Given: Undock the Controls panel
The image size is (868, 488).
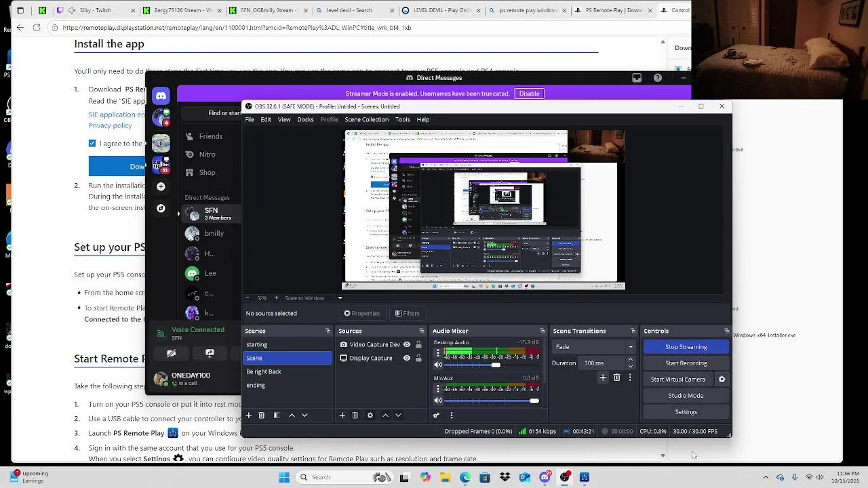Looking at the screenshot, I should 726,331.
